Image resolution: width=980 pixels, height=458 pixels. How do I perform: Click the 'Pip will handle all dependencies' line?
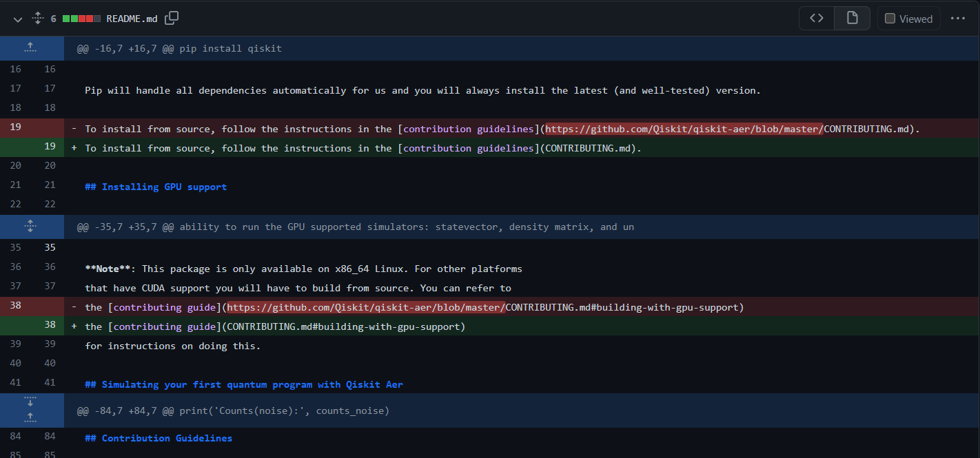[x=422, y=90]
